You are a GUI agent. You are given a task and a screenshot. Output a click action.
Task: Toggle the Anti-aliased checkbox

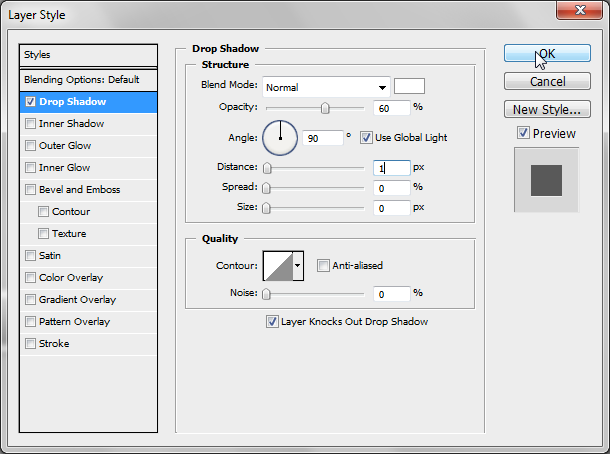(x=323, y=266)
